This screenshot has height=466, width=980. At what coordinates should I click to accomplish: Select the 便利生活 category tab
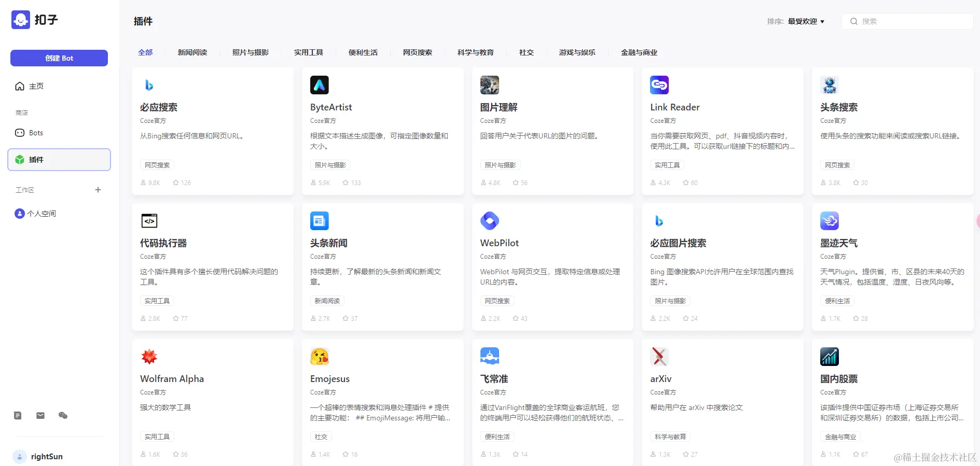click(363, 52)
